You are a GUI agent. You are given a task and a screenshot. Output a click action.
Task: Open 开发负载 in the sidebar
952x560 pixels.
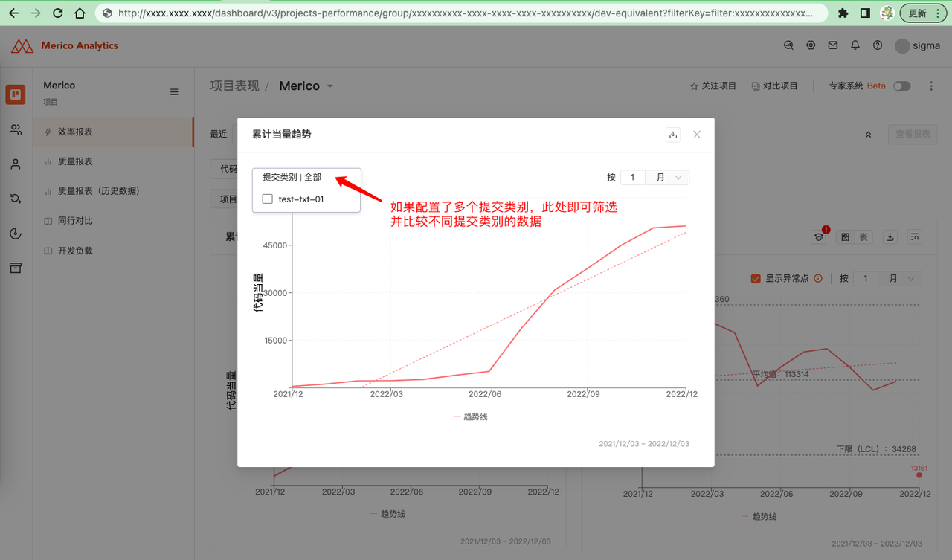coord(113,251)
